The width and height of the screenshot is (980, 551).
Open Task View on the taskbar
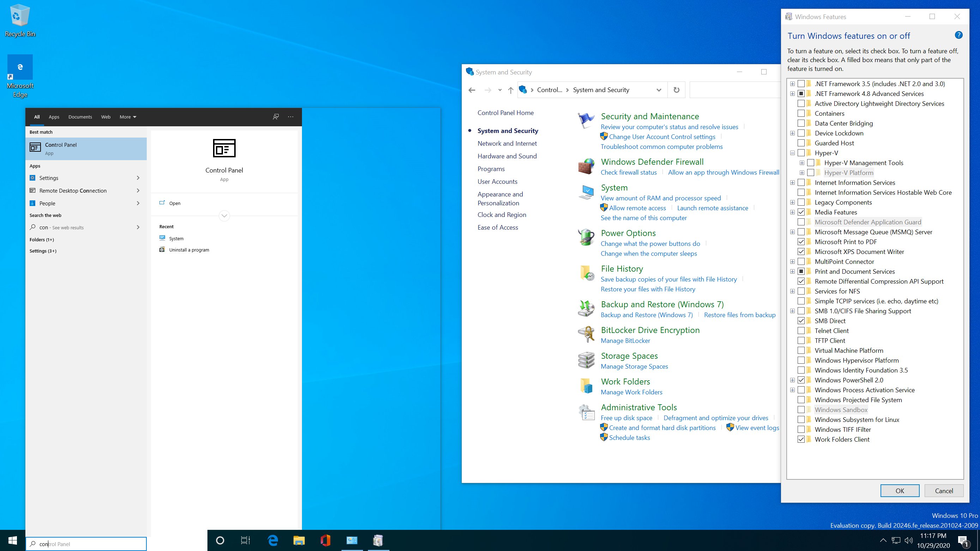click(x=246, y=540)
